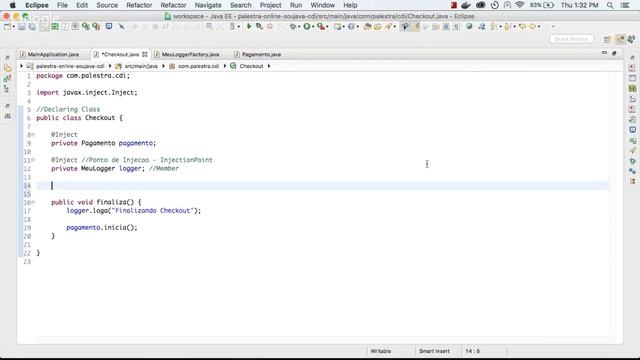Open the Project menu

coord(270,5)
